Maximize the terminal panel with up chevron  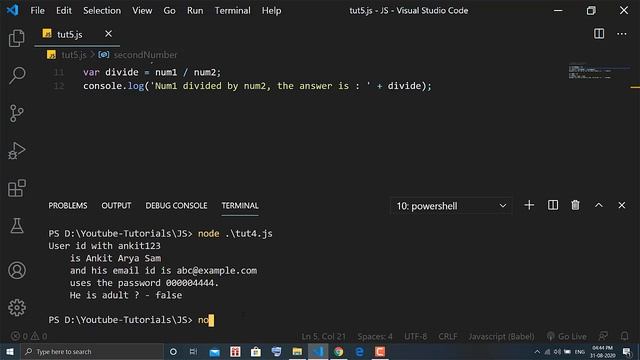pyautogui.click(x=599, y=205)
